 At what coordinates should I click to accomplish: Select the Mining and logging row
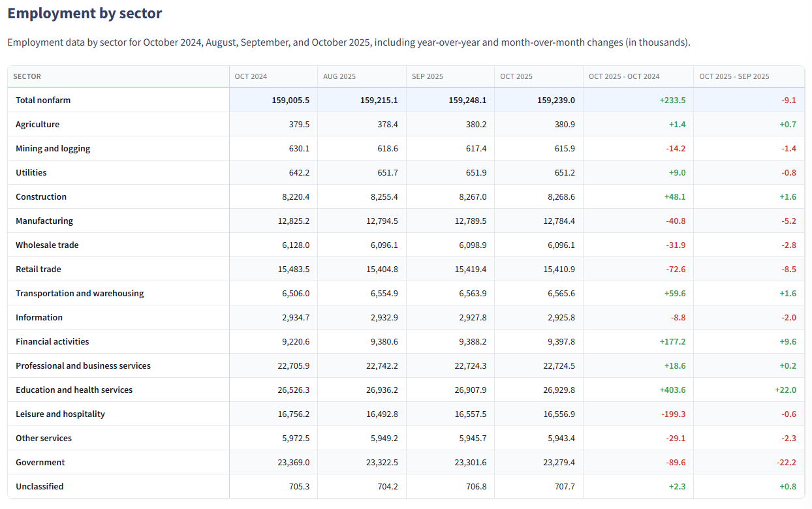53,149
